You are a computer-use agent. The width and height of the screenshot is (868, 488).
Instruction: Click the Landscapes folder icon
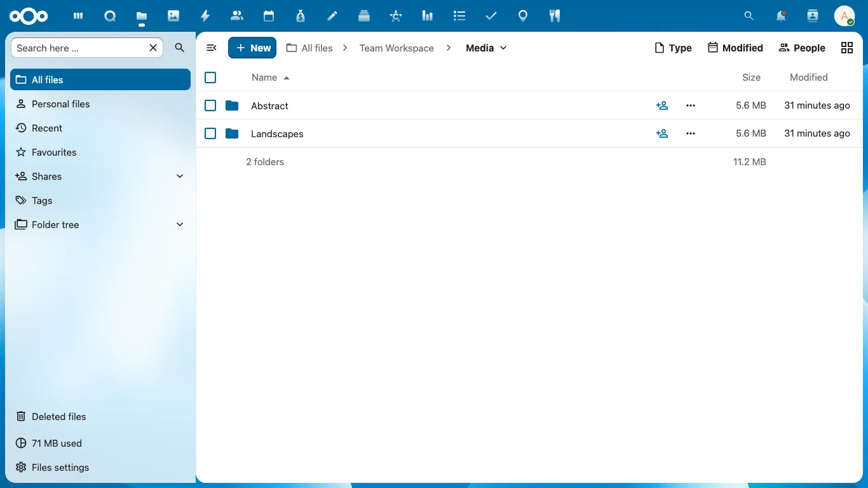[232, 133]
